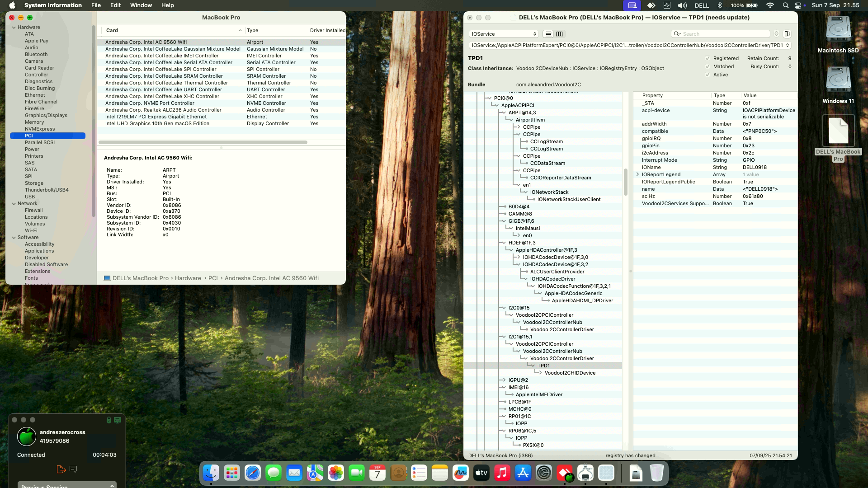
Task: Open System Information in the Dock
Action: click(606, 473)
